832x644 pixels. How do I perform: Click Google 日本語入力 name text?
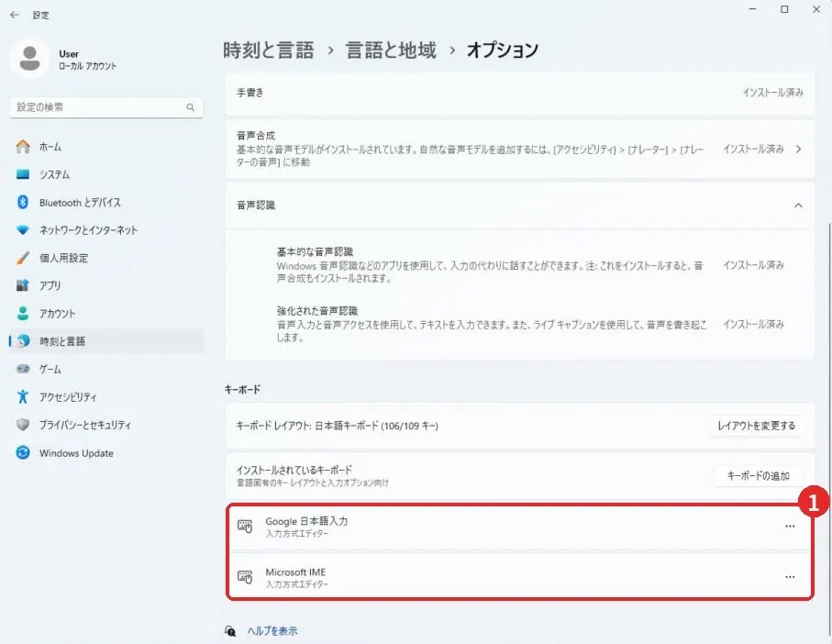pos(306,521)
